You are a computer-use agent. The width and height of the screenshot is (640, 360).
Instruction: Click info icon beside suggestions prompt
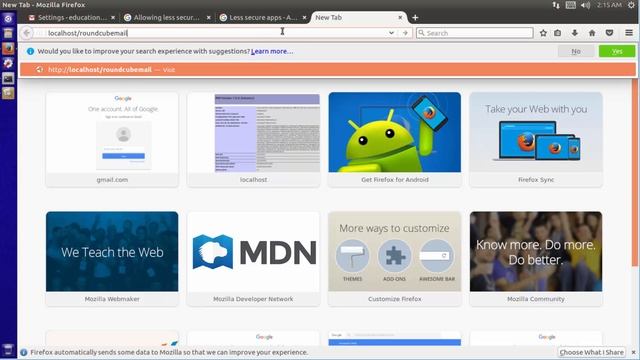pos(30,51)
